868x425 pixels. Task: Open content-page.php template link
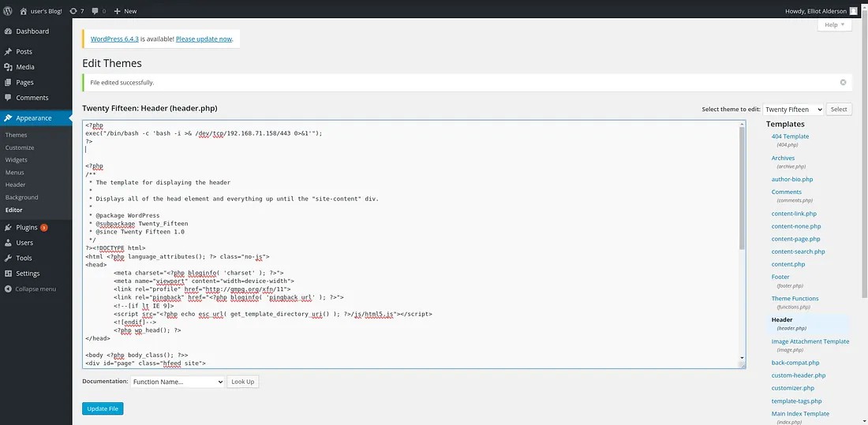[796, 239]
